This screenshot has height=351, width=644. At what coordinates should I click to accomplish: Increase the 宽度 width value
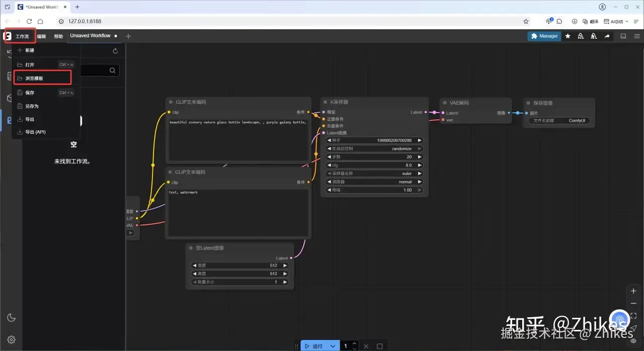point(285,266)
